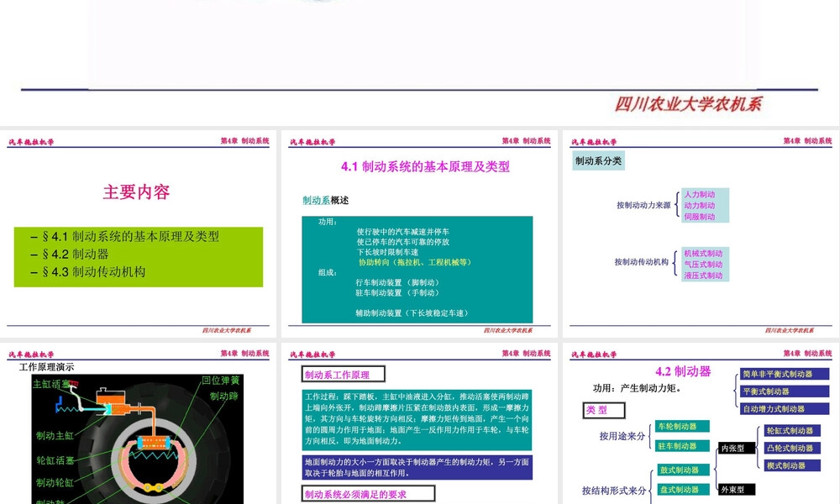
Task: Click the 自动增力式制动器 box
Action: tap(785, 409)
